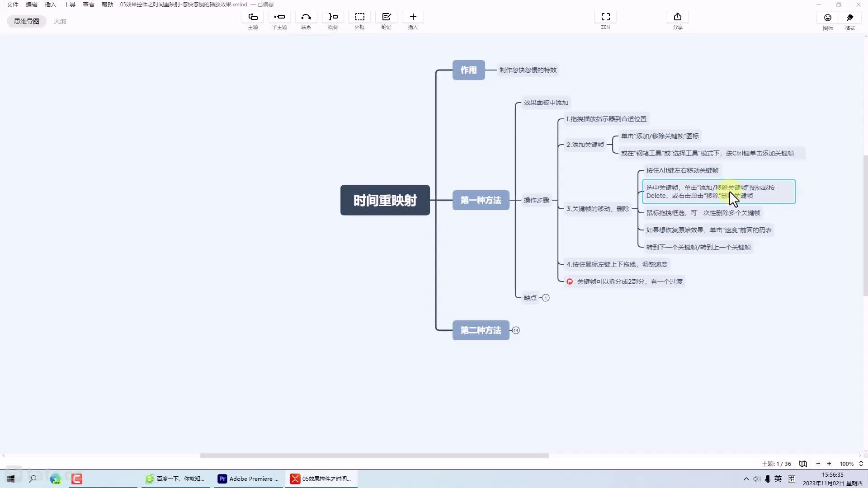Expand 第二种方法 collapsed 14 subtopics
Screen dimensions: 868x488
pyautogui.click(x=516, y=330)
